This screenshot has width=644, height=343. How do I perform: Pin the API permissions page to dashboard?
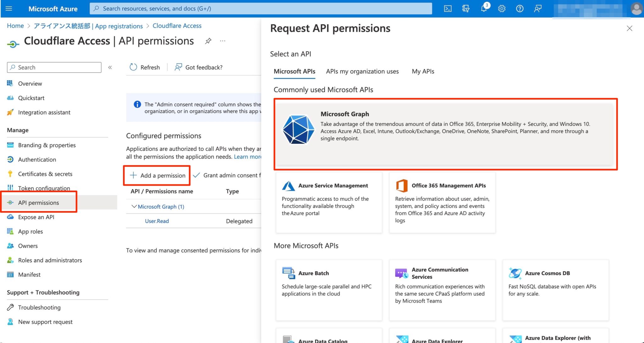tap(208, 41)
